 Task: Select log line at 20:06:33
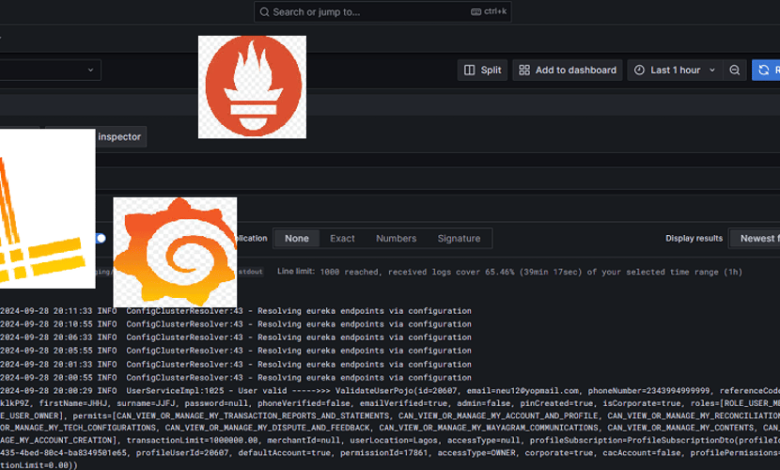[x=236, y=337]
